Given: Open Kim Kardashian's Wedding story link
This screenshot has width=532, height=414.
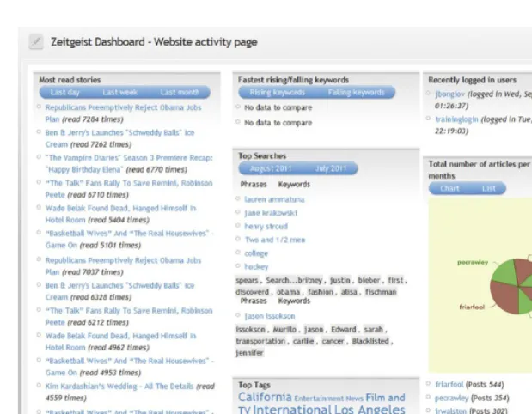Looking at the screenshot, I should click(119, 387).
